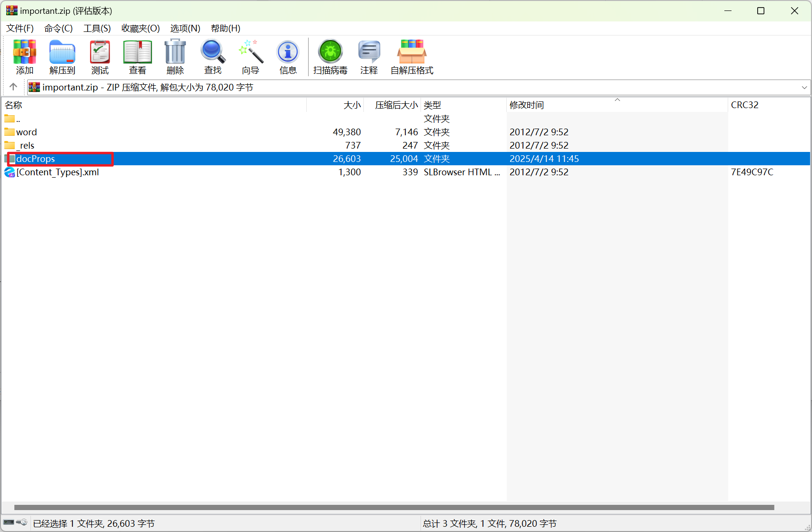The height and width of the screenshot is (532, 812).
Task: Click the 49,380 size value
Action: [347, 132]
